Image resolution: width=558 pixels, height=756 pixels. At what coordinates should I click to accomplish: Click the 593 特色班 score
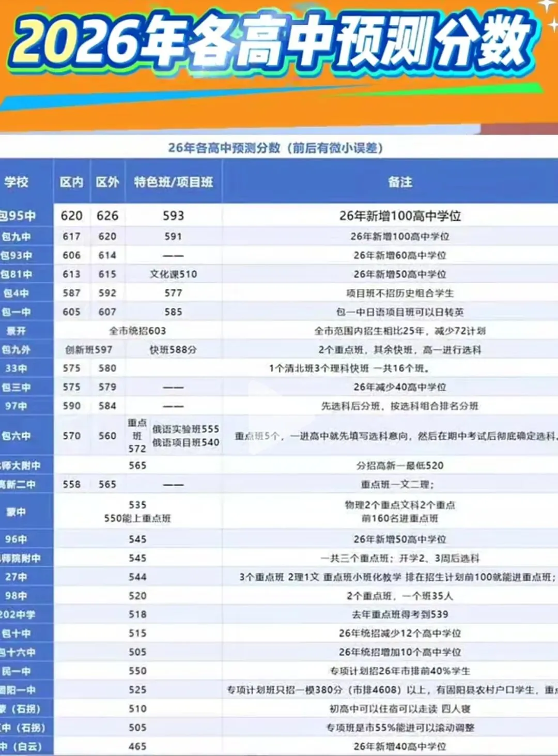[174, 215]
